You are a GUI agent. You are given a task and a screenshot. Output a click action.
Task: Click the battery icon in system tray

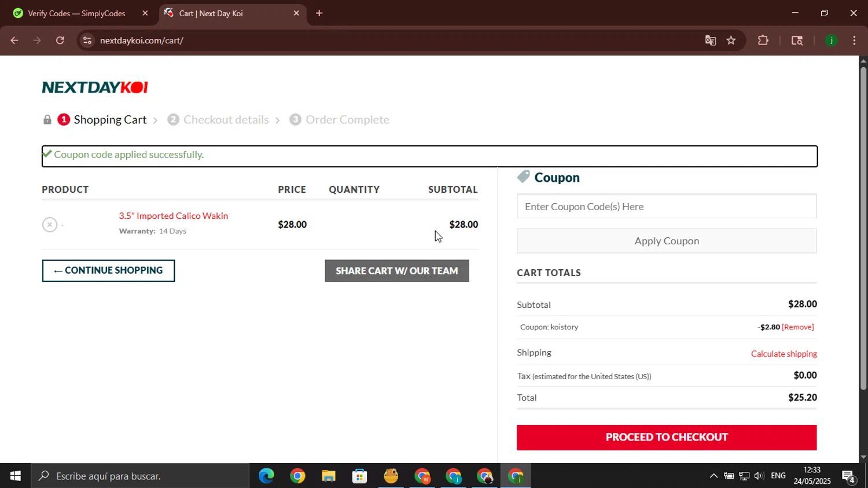729,476
